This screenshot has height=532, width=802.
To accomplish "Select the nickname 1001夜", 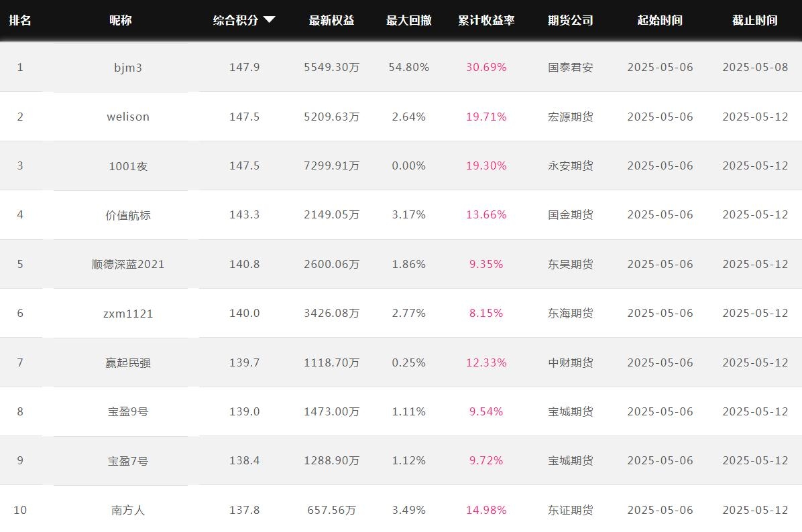I will [128, 166].
